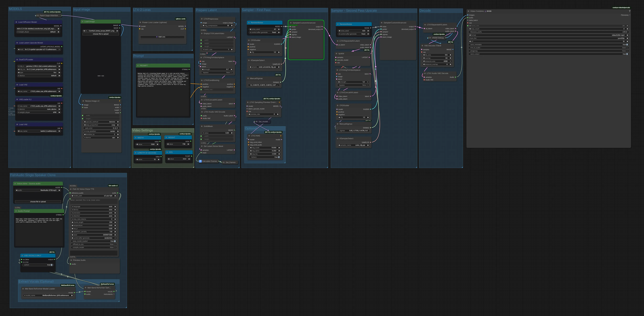Click the Fish S2 Voice Clone collapse dot
The width and height of the screenshot is (644, 316).
71,189
